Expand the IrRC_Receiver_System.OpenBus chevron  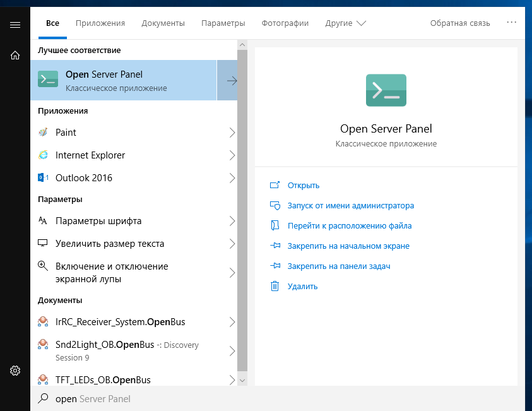pos(232,322)
